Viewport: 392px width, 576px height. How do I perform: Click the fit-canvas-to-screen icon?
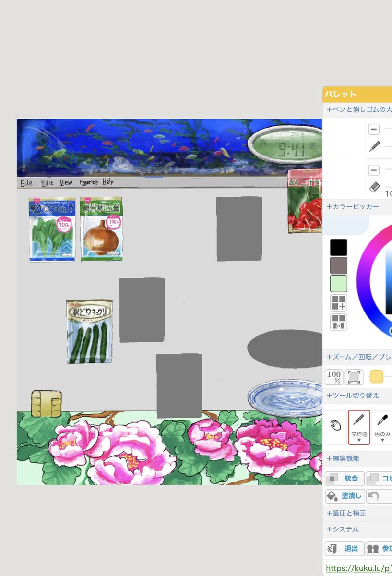point(354,377)
